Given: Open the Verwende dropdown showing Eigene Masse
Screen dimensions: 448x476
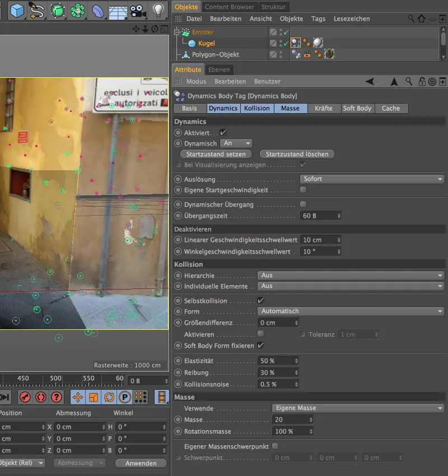Looking at the screenshot, I should coord(358,408).
